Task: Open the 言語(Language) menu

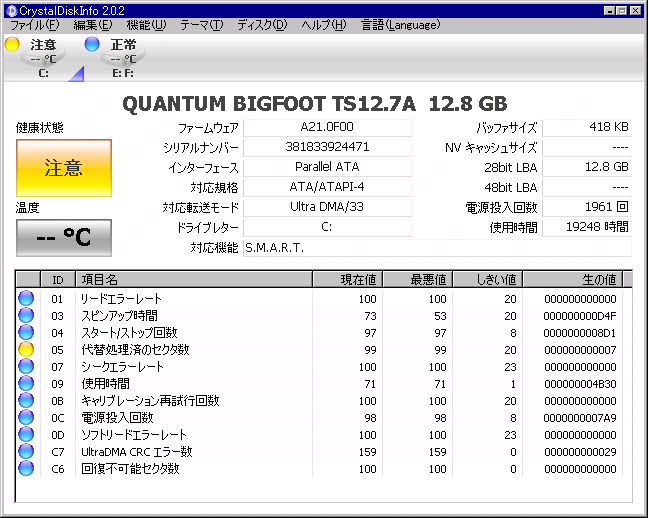Action: point(400,25)
